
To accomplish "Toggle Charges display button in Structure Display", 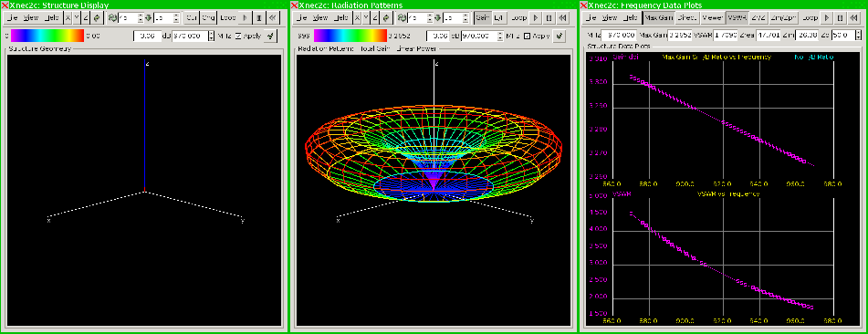I will [208, 17].
